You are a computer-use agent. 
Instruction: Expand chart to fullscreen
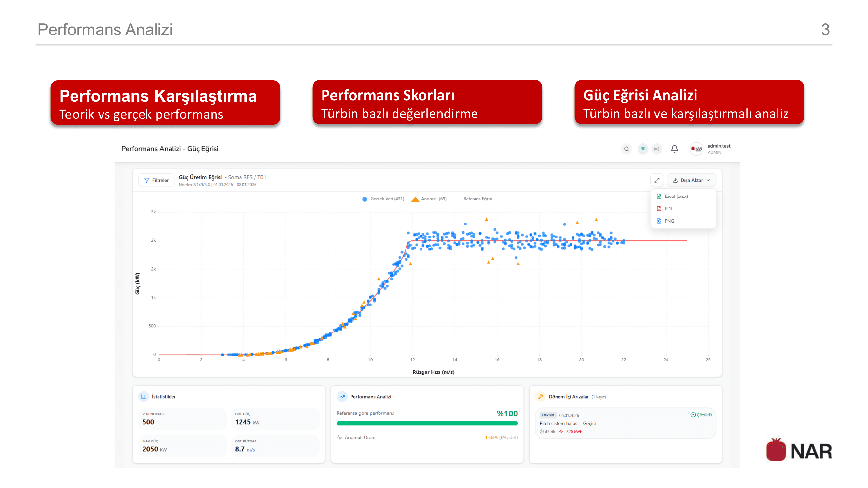[657, 180]
